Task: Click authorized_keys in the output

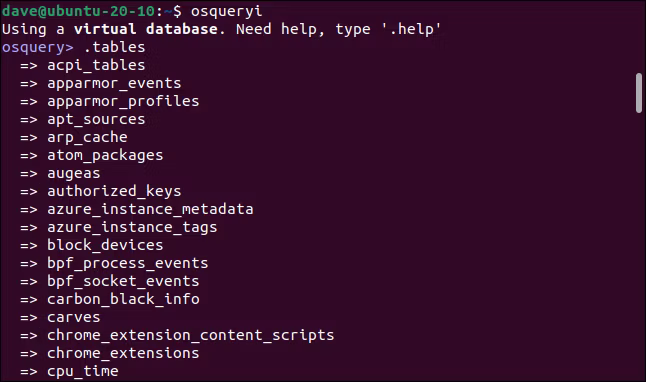Action: [114, 191]
